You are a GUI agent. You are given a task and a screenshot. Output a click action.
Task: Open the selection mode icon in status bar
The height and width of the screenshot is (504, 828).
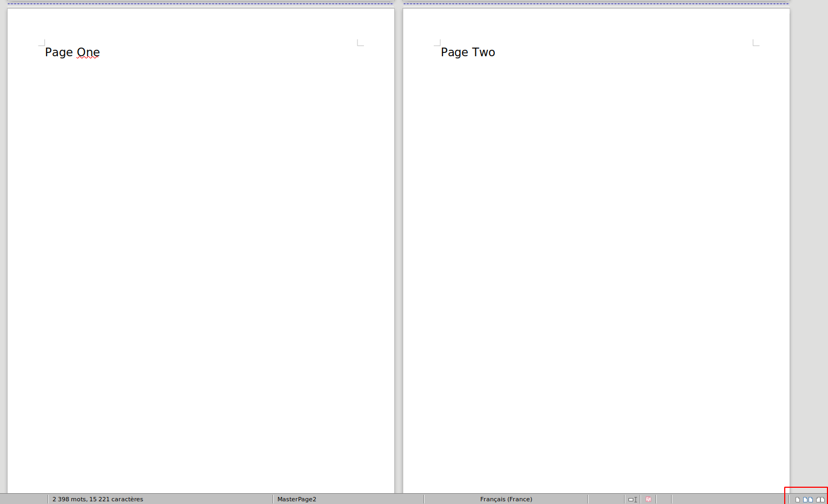[632, 499]
